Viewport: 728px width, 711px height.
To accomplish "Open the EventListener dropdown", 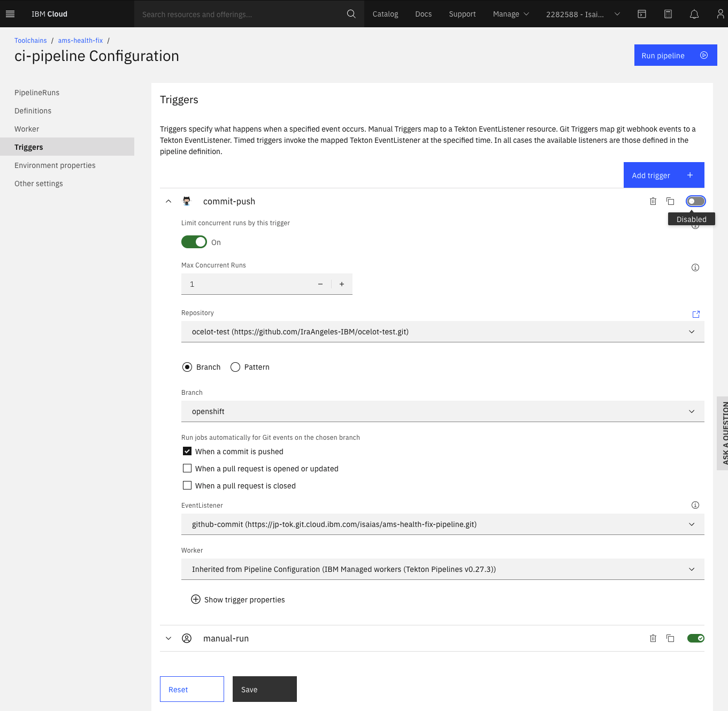I will [443, 524].
